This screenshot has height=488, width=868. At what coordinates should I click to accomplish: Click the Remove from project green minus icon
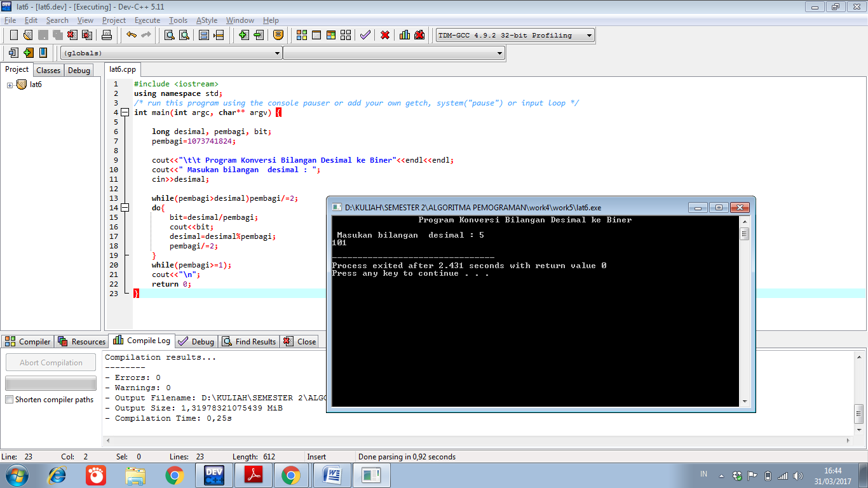pos(259,35)
